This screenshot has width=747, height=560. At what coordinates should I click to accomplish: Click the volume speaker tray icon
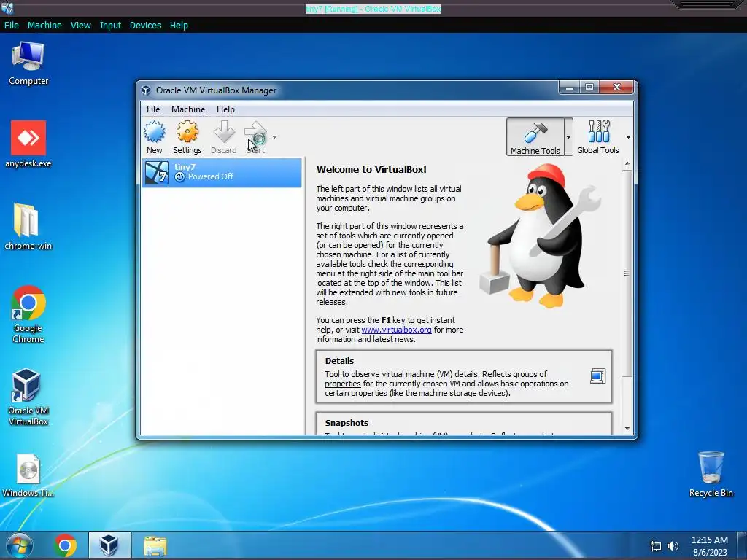(x=673, y=546)
